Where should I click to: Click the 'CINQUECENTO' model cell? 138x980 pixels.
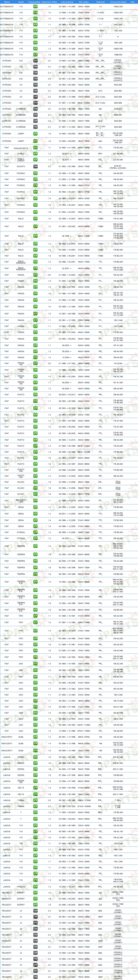21,148
